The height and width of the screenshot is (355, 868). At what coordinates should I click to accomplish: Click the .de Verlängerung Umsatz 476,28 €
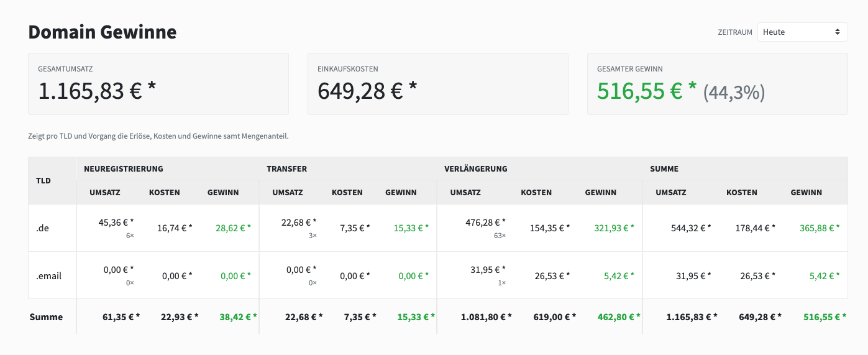click(x=486, y=222)
